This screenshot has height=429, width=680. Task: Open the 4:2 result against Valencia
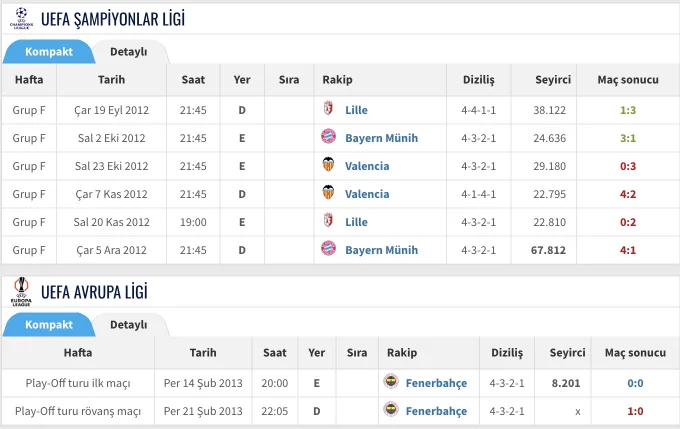[628, 194]
